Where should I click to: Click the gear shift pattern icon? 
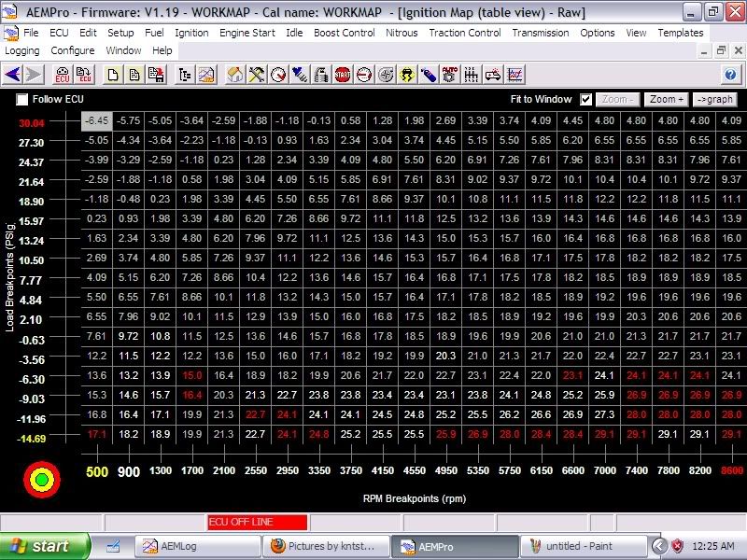tap(472, 75)
